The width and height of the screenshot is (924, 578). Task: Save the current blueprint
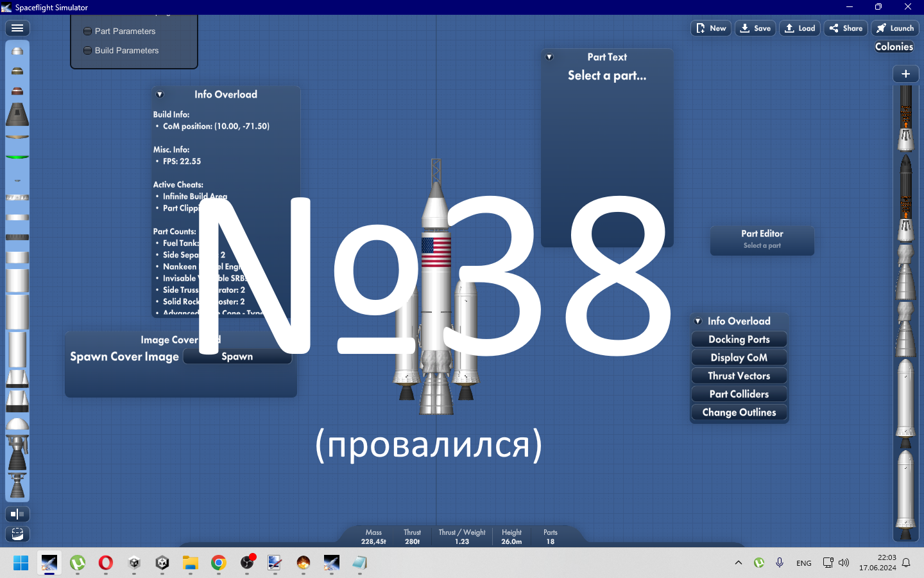click(755, 28)
